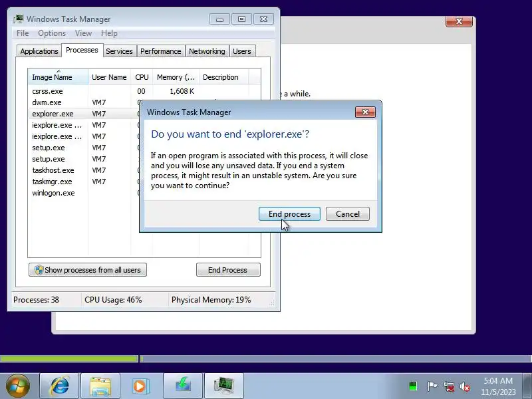The height and width of the screenshot is (399, 532).
Task: Cancel the end process dialog
Action: point(347,214)
